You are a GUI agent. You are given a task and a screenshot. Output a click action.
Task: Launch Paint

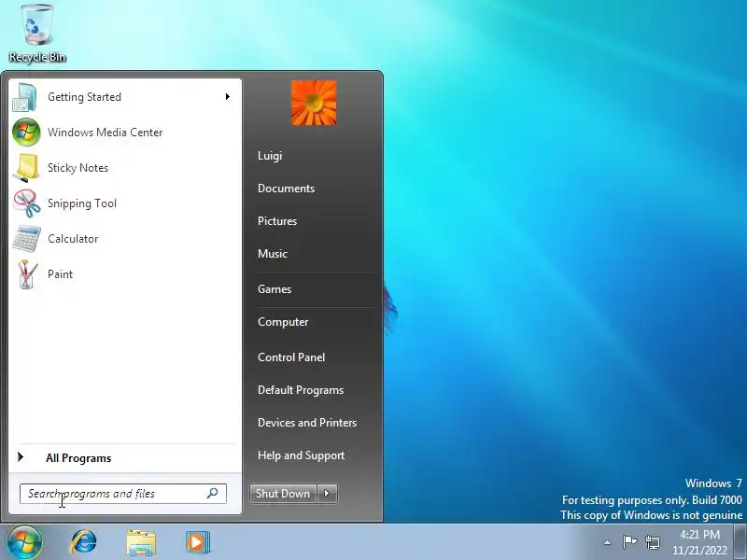tap(125, 274)
